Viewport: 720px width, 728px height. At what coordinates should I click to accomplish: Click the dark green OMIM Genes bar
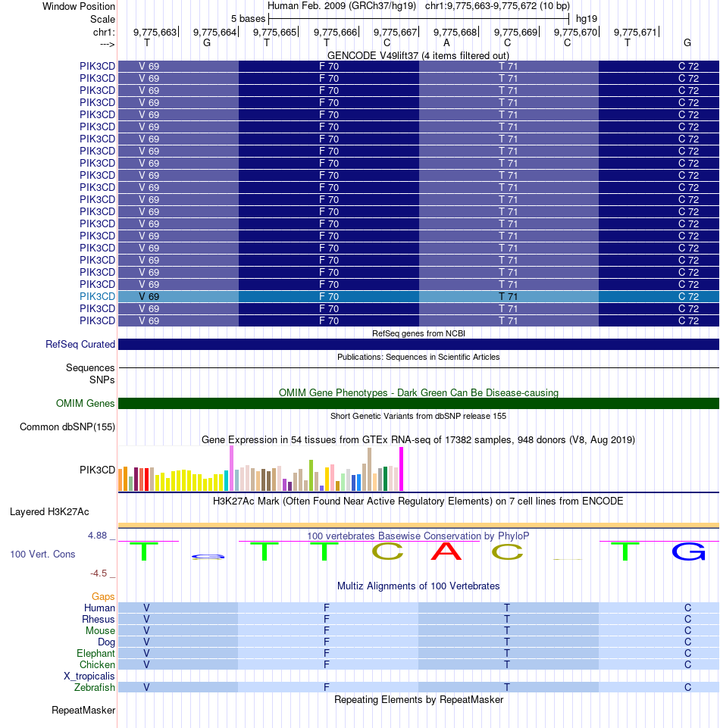click(418, 404)
